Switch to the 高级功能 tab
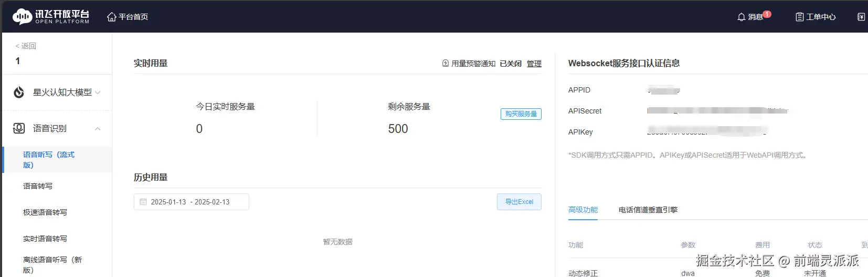The height and width of the screenshot is (277, 868). [583, 210]
